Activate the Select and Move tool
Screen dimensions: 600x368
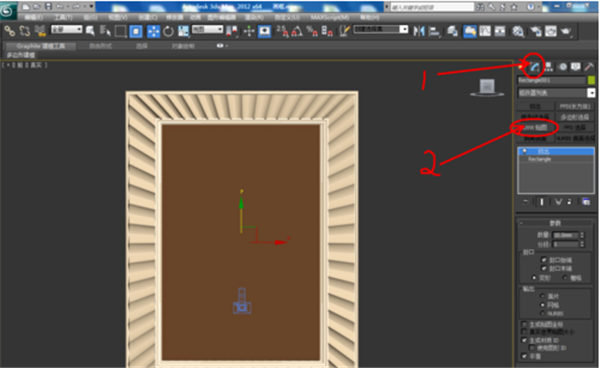pos(153,31)
